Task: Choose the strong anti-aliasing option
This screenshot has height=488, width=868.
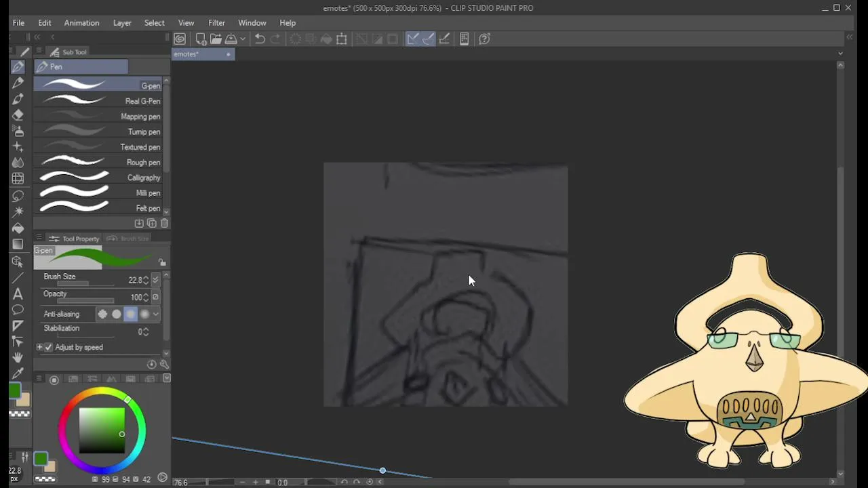Action: pos(144,314)
